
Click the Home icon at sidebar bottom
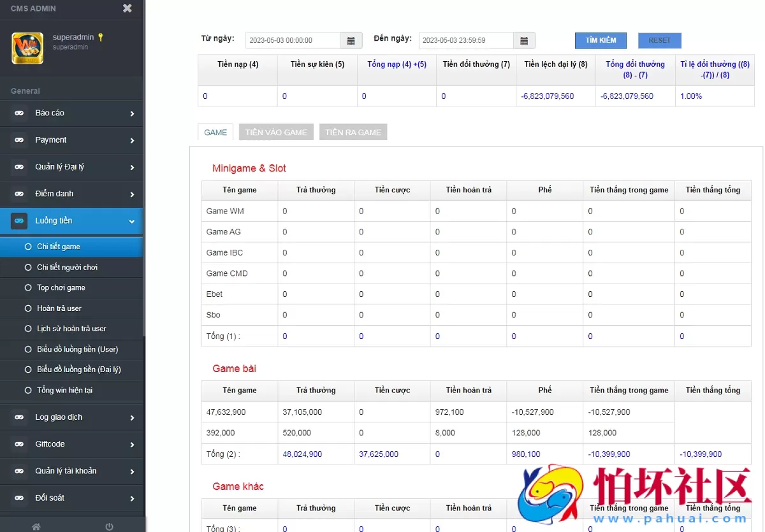[x=36, y=526]
